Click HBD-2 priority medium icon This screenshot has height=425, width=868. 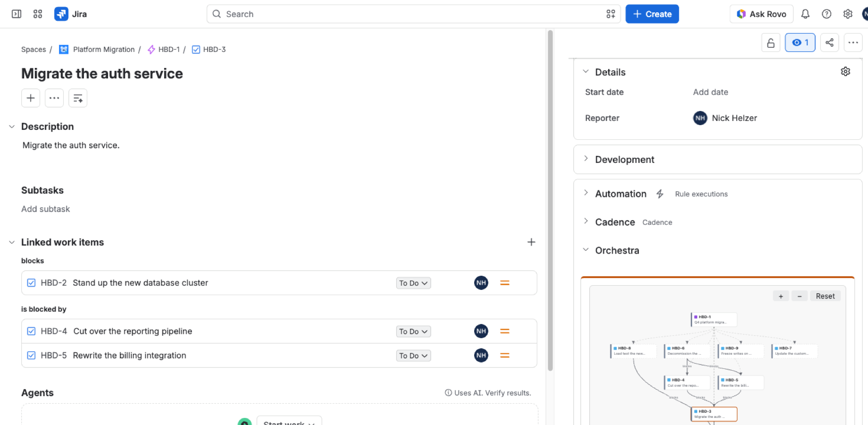click(x=505, y=283)
